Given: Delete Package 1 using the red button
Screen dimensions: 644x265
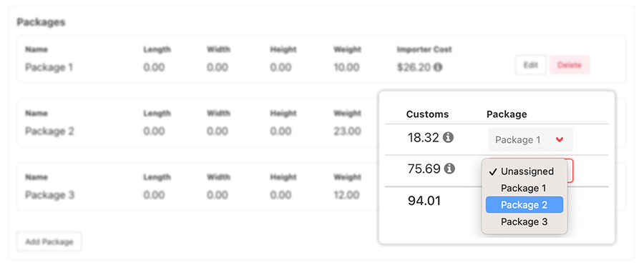Looking at the screenshot, I should click(x=570, y=65).
